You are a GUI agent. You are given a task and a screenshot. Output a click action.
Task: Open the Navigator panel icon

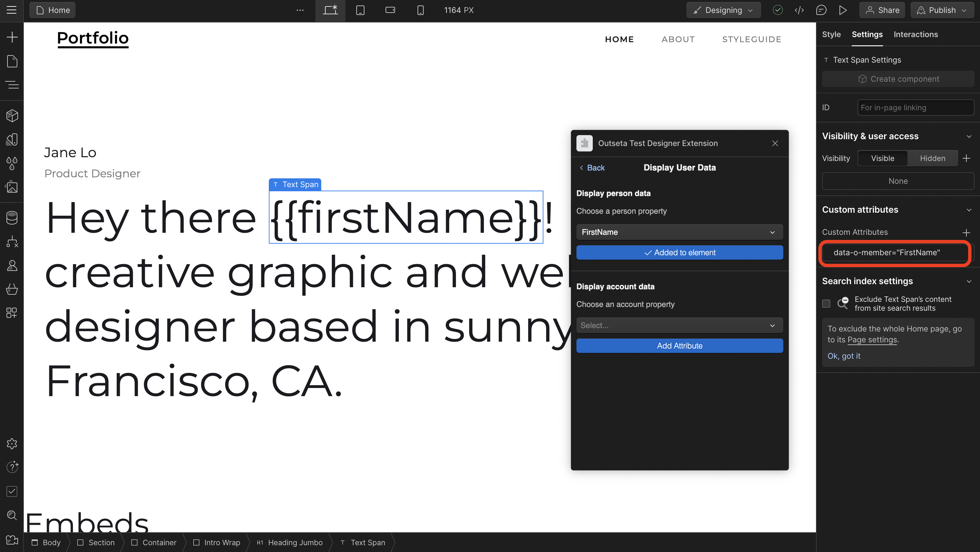[x=12, y=84]
